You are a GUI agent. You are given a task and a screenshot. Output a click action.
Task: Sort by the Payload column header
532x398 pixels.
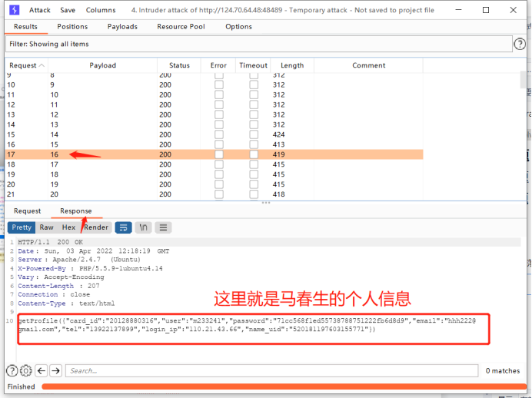pos(102,65)
